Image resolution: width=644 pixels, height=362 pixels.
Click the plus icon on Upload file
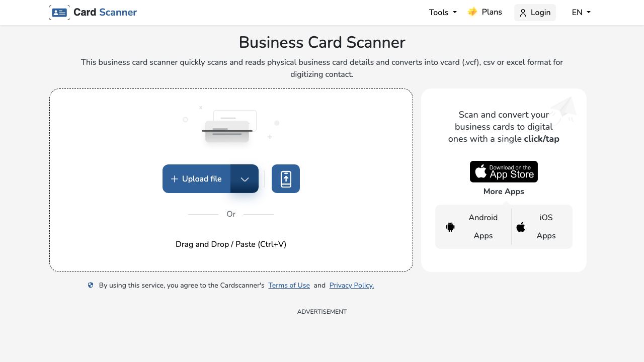coord(175,179)
